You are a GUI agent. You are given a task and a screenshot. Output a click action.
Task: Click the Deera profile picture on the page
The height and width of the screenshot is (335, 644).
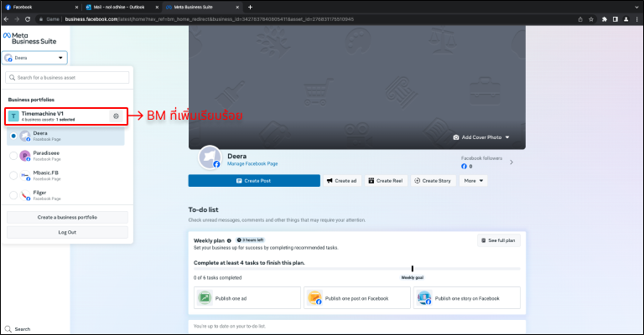[x=210, y=157]
